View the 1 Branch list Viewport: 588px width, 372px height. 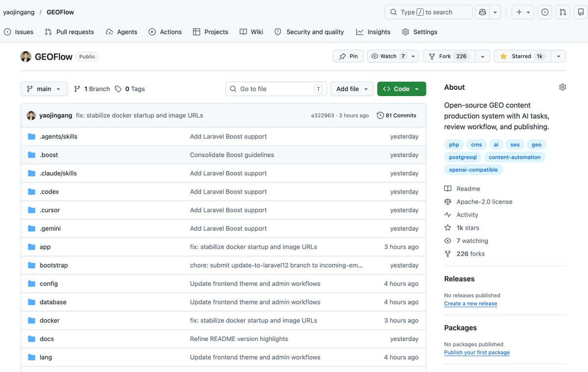92,89
